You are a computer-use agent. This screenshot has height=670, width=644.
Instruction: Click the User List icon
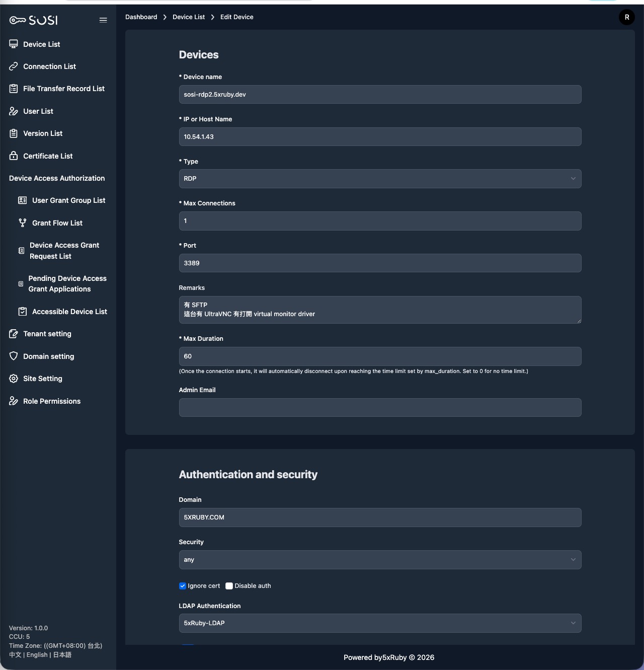(x=14, y=111)
